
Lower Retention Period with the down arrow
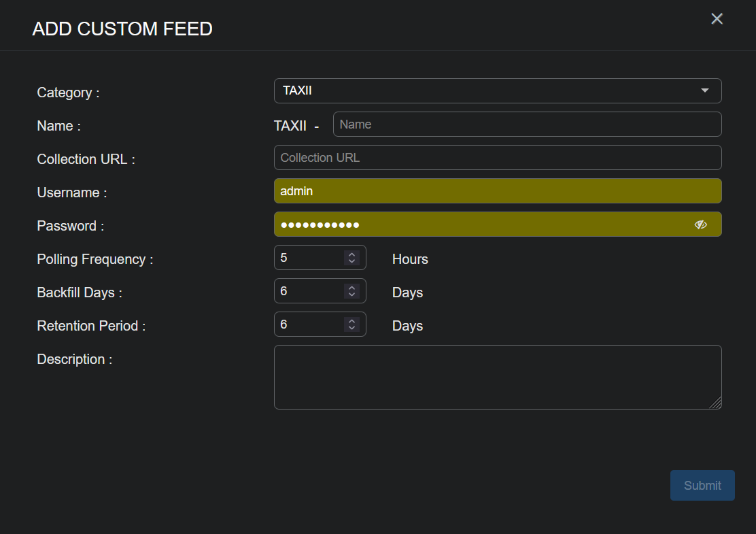pyautogui.click(x=351, y=328)
